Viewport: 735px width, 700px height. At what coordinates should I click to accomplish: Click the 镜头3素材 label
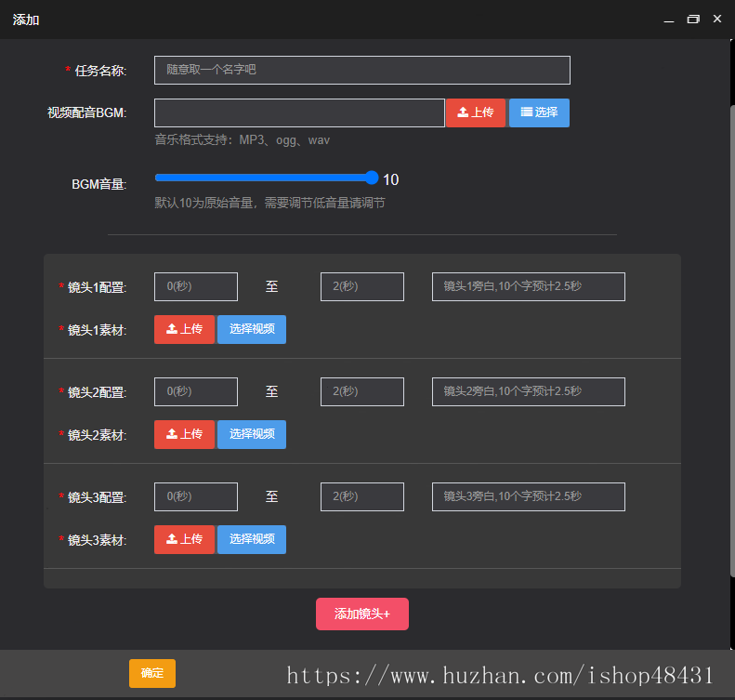(97, 540)
